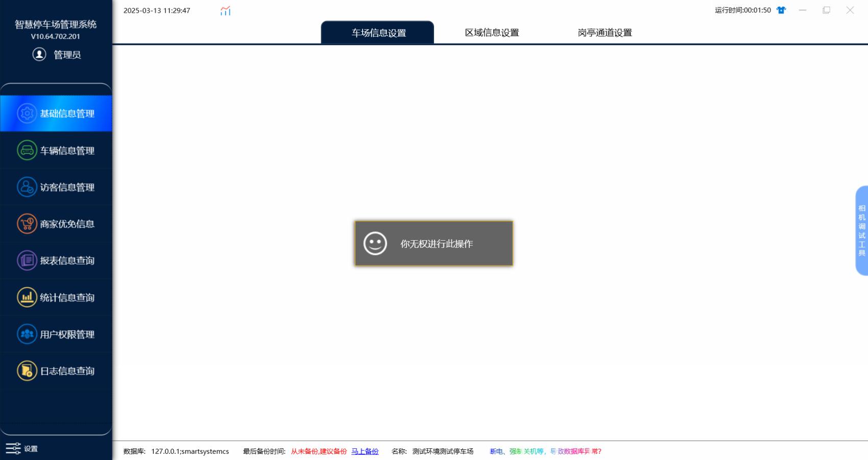Screen dimensions: 868x460
Task: Open the blue shirt skin icon
Action: coord(781,10)
